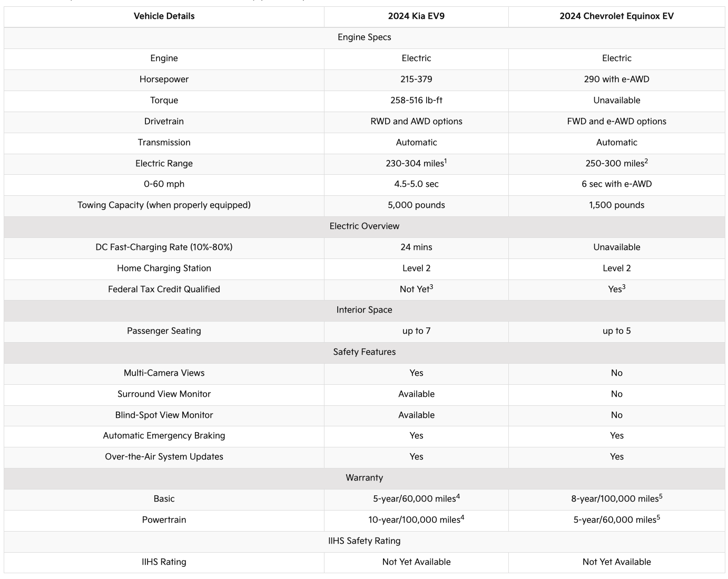Select the IIHS Safety Rating section heading

click(364, 541)
